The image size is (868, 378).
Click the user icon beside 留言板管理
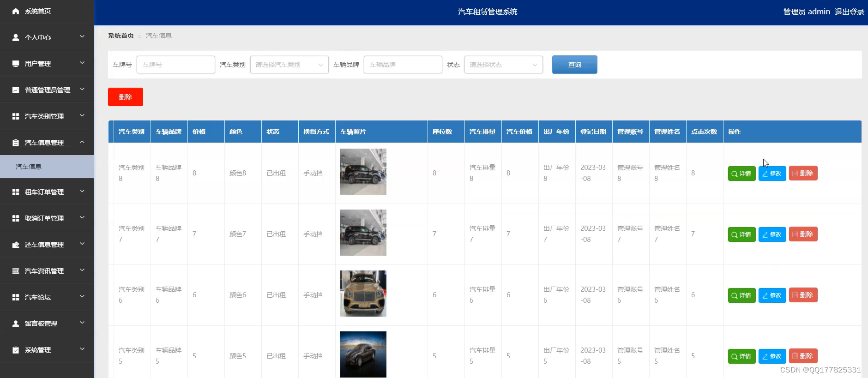(16, 324)
